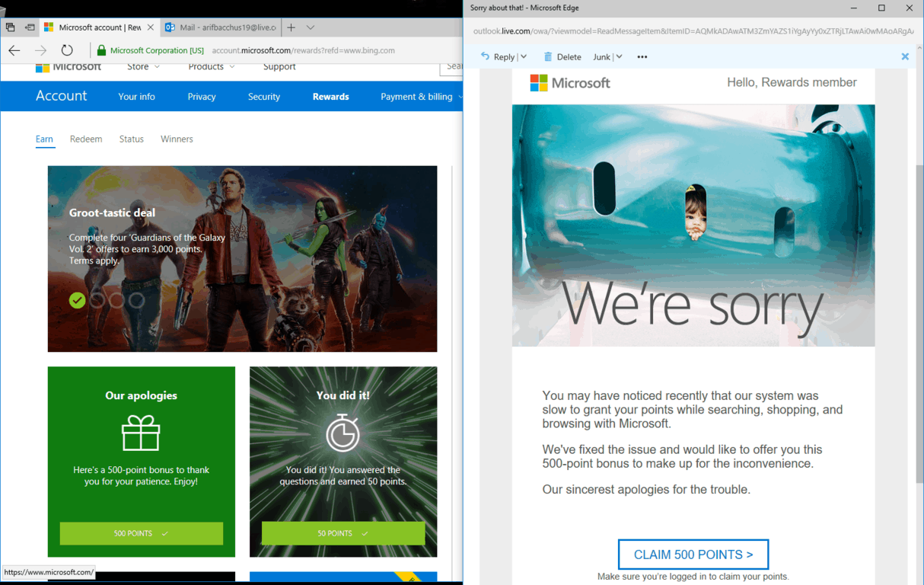This screenshot has width=924, height=585.
Task: Minimize the Sorry about that Edge window
Action: [x=854, y=8]
